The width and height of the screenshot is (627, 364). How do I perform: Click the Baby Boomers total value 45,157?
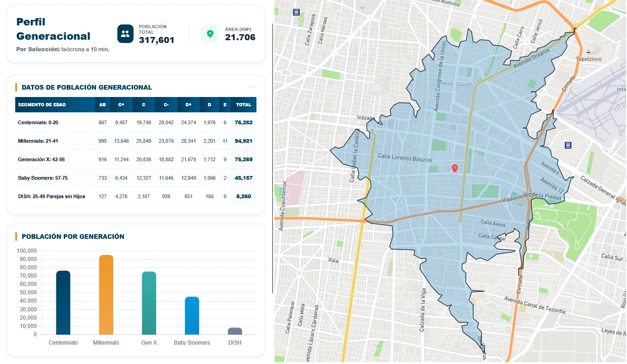(243, 178)
